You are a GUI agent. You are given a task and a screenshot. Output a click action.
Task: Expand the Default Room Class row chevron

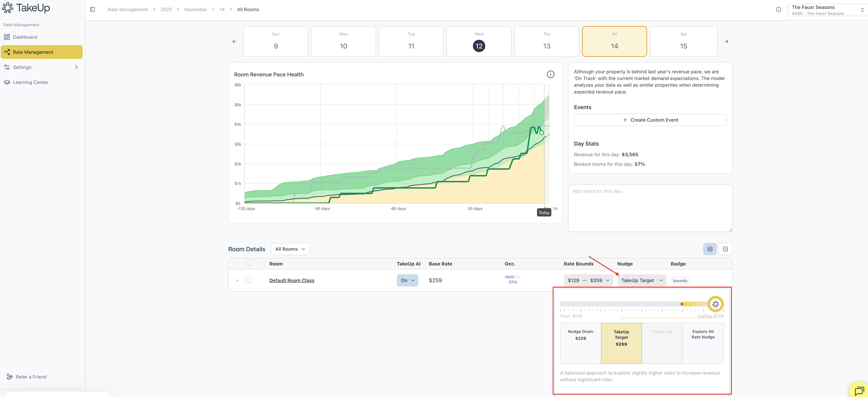237,281
